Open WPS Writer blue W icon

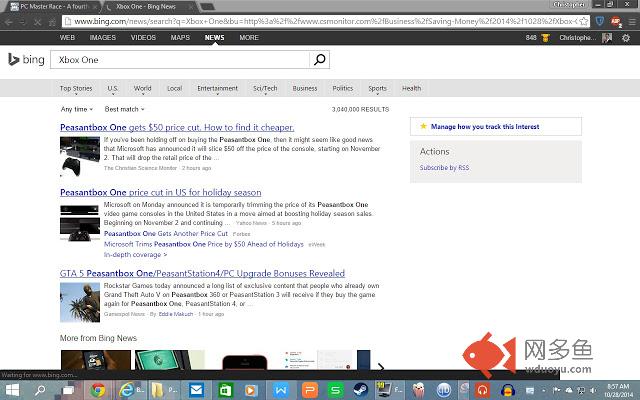point(280,391)
